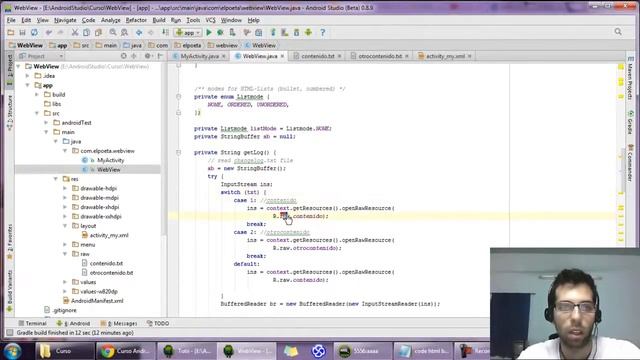This screenshot has height=360, width=640.
Task: Open Gradle side panel
Action: (x=631, y=122)
